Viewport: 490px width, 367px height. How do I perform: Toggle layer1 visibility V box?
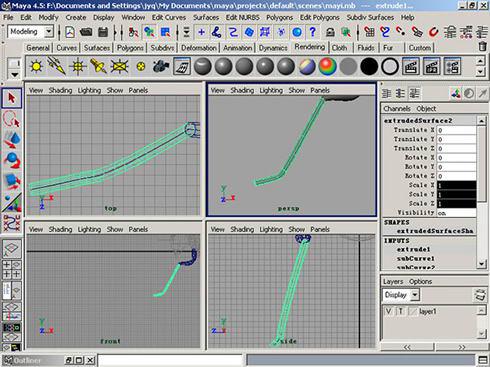[x=389, y=311]
